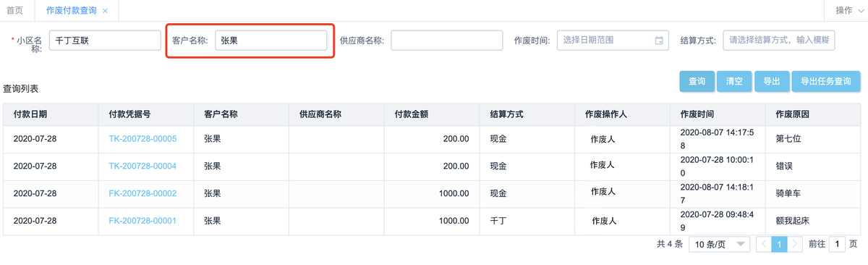Screen dimensions: 868x265
Task: Select page 1 in pagination
Action: 778,245
